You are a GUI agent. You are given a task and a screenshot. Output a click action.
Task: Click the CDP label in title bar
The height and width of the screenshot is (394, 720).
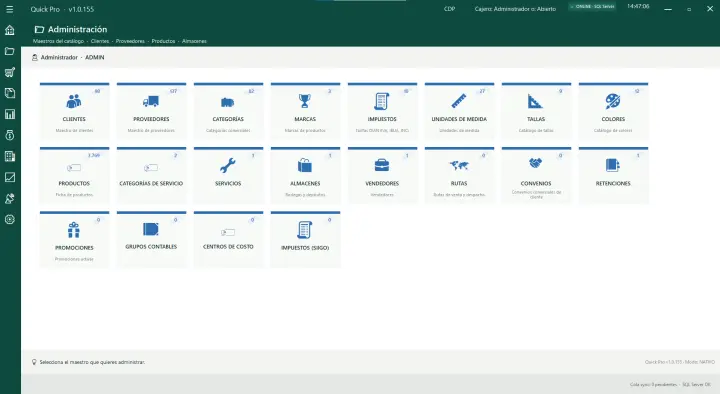tap(450, 9)
